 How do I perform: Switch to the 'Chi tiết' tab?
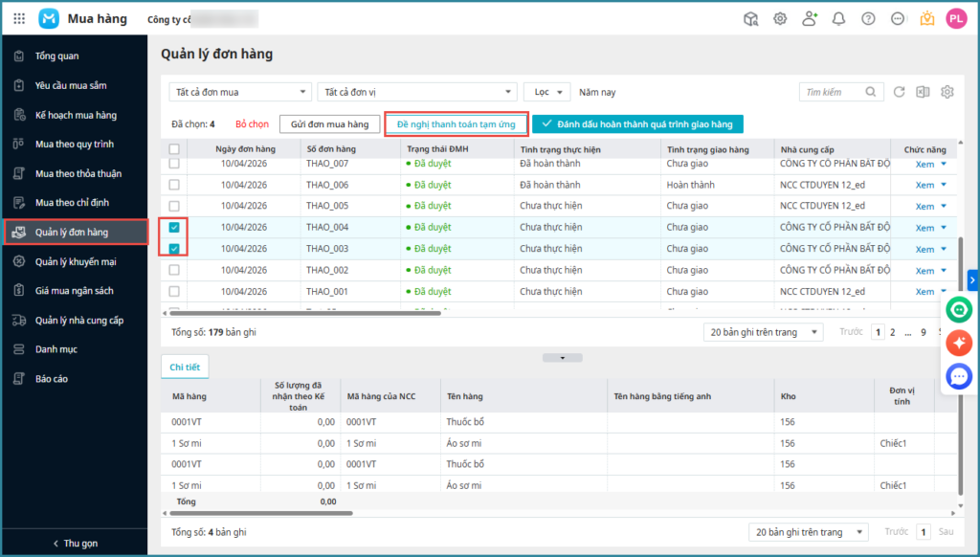click(x=185, y=368)
